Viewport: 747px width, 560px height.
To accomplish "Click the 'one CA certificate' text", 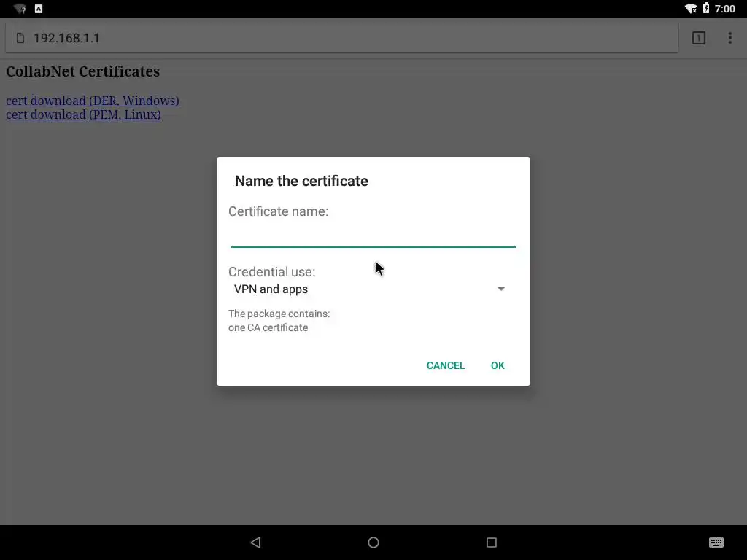I will click(x=268, y=327).
